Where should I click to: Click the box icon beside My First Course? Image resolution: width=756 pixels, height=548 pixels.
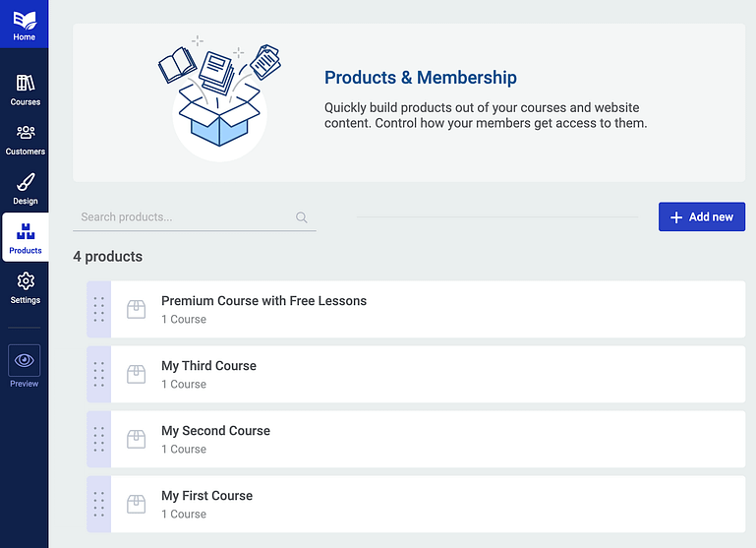(x=136, y=504)
